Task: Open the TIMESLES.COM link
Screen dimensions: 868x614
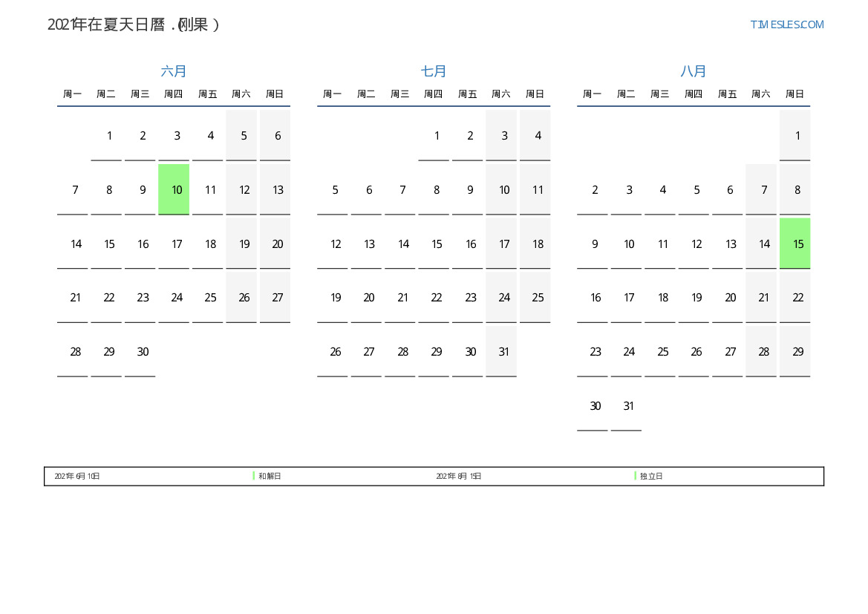Action: pos(786,25)
